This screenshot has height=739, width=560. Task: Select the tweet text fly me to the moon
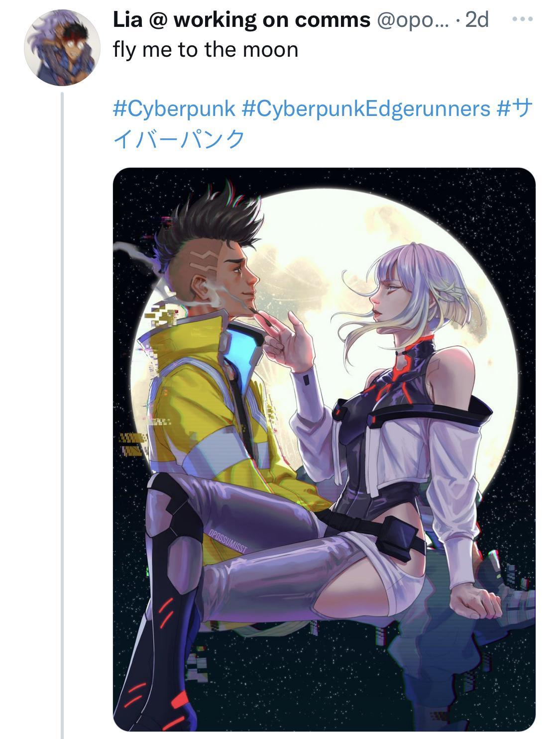[206, 49]
